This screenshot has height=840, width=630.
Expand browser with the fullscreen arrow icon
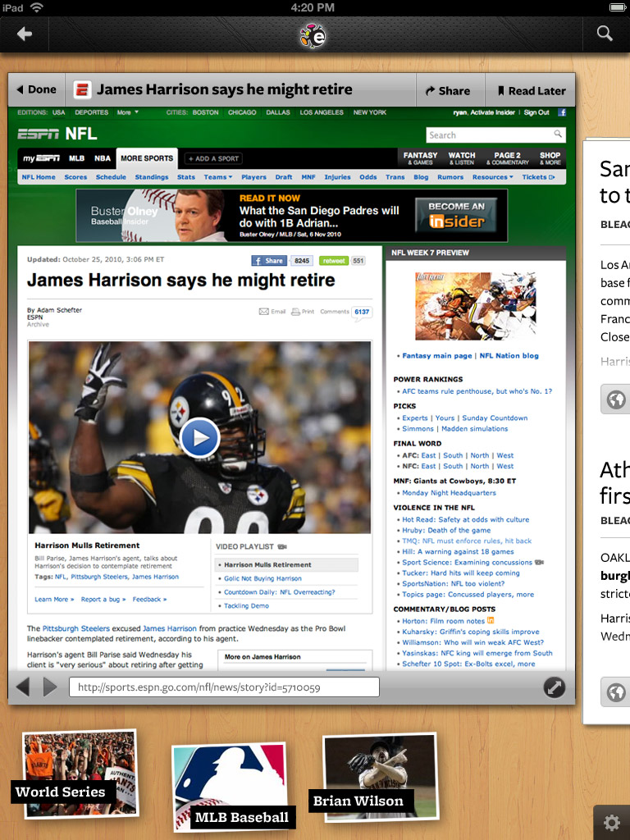click(x=555, y=687)
